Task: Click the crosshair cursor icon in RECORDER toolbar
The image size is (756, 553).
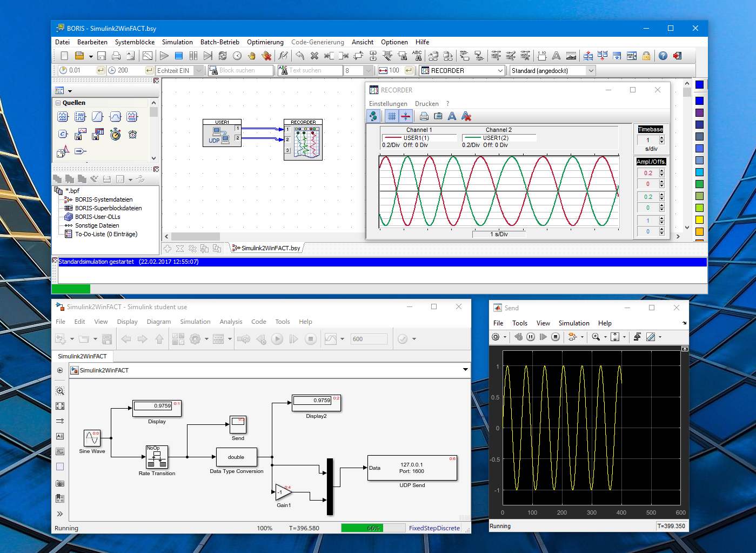Action: 406,116
